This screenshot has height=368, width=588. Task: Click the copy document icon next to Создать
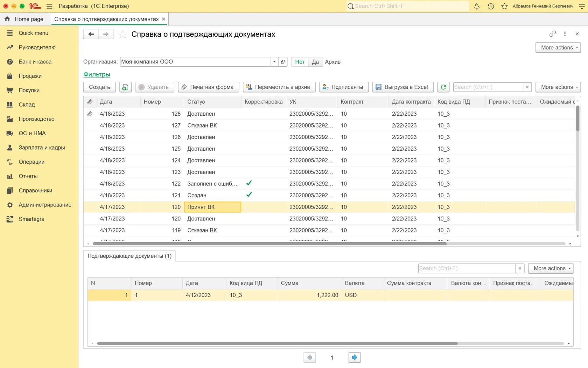click(x=125, y=87)
